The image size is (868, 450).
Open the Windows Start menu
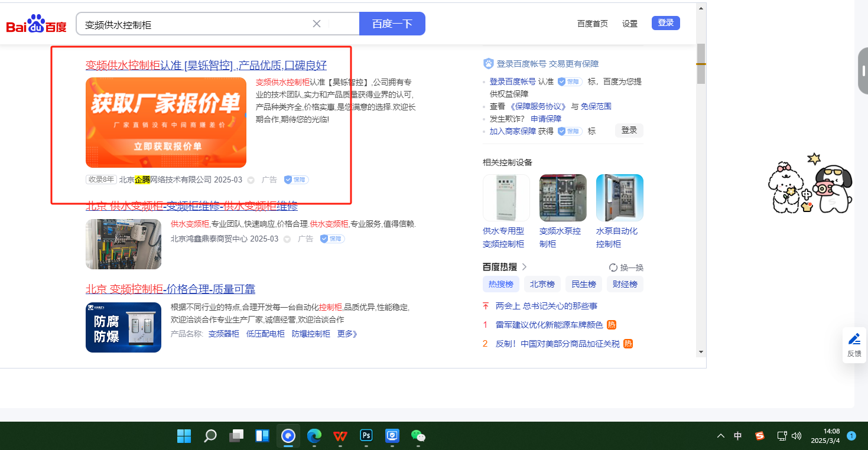(184, 436)
